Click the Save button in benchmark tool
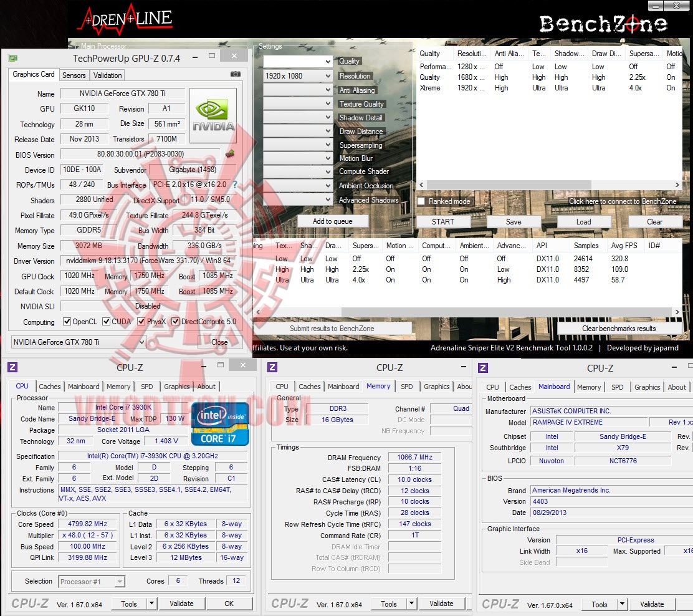This screenshot has height=616, width=693. 514,221
